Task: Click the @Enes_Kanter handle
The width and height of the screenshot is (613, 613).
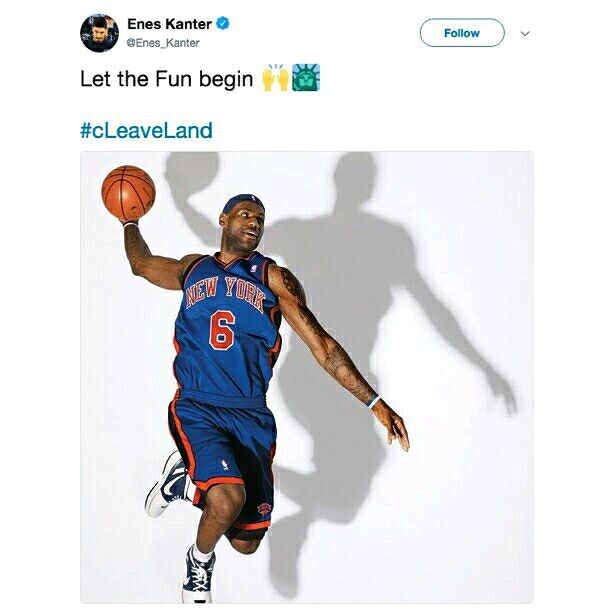Action: point(163,43)
